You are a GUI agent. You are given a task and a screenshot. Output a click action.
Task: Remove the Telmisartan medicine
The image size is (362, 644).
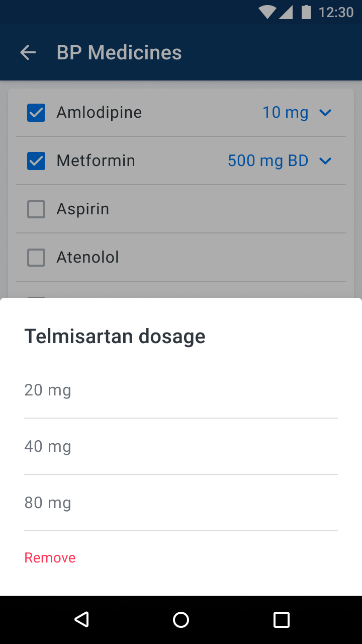coord(50,557)
